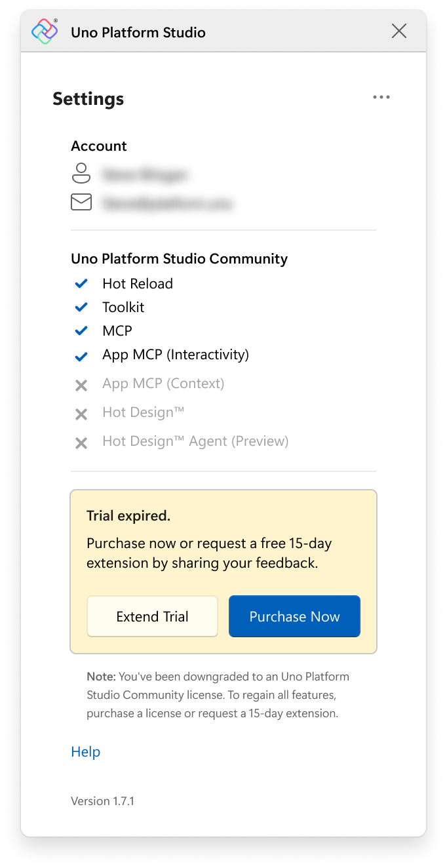Click the Hot Reload checkmark icon

[x=81, y=284]
